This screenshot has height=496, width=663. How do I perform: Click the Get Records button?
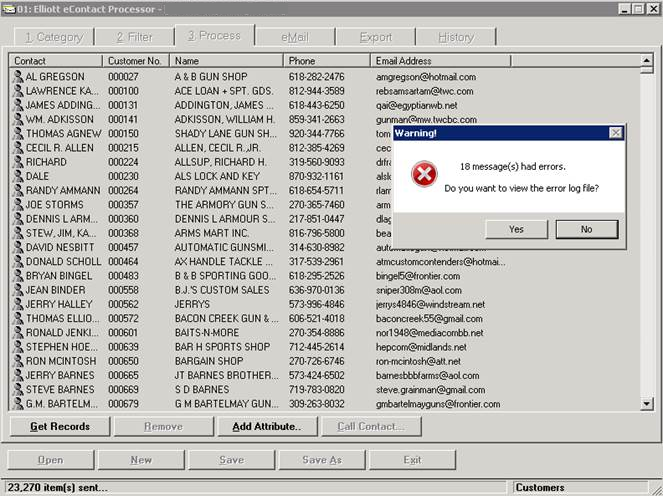click(x=59, y=427)
